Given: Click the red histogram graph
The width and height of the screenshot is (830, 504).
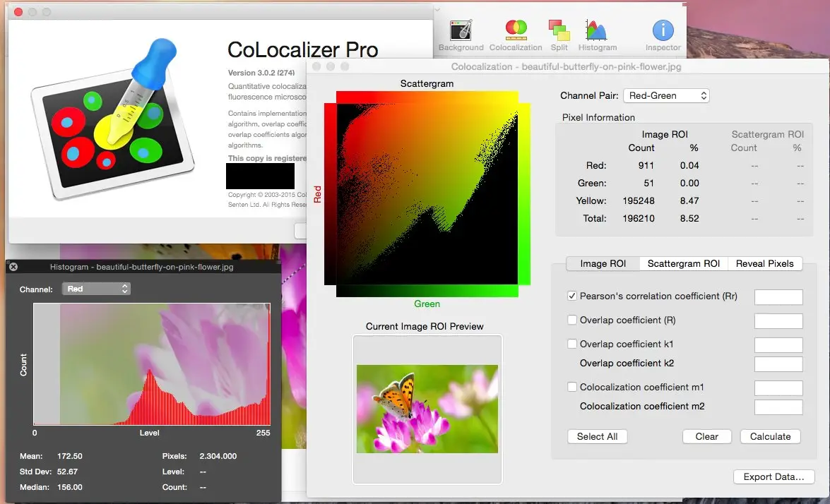Looking at the screenshot, I should coord(152,364).
